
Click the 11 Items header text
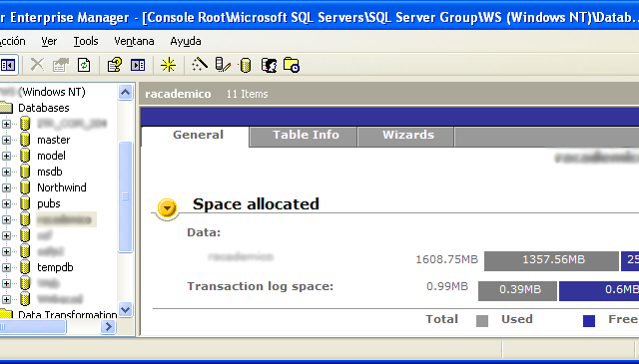coord(247,94)
